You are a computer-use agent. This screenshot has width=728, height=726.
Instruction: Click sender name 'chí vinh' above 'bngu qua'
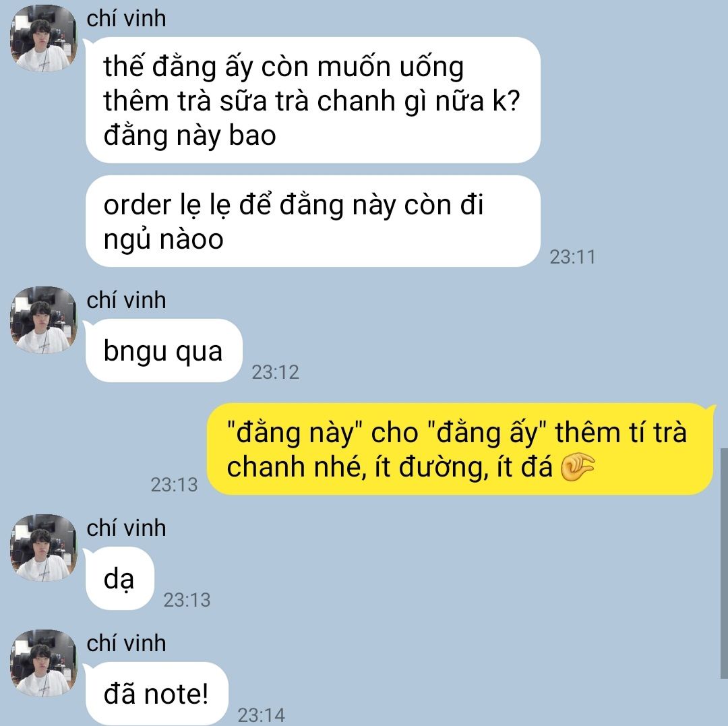click(126, 301)
